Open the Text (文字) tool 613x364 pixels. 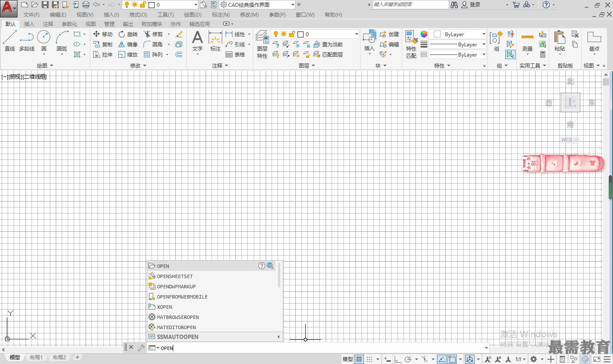[x=198, y=41]
